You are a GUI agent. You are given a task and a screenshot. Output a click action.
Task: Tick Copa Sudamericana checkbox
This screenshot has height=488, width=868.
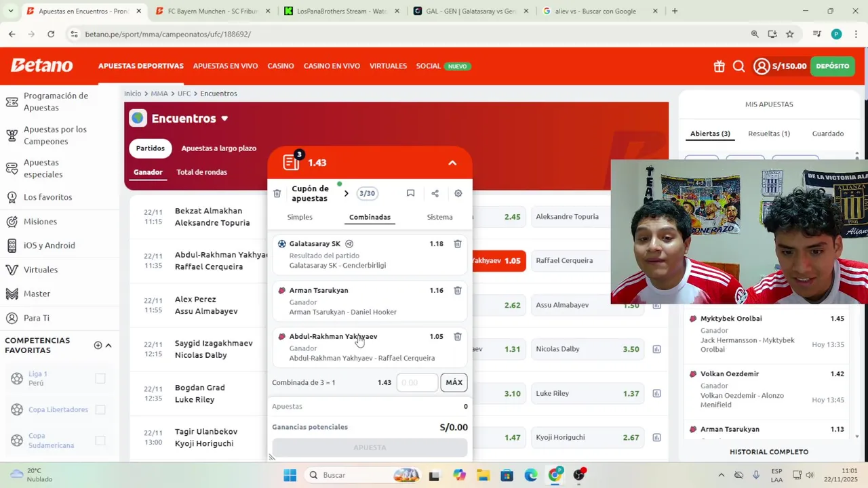(x=100, y=441)
